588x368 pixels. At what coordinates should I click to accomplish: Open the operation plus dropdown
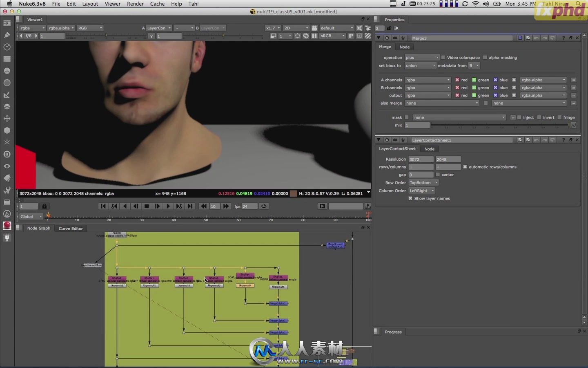(422, 58)
